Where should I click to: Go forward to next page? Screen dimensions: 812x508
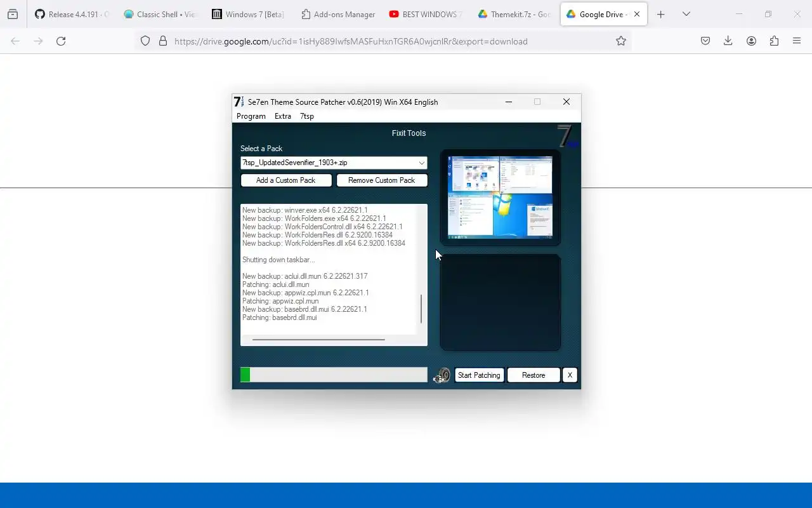38,41
